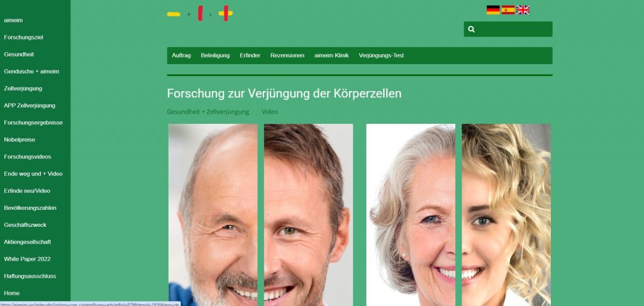Viewport: 644px width, 306px height.
Task: Open White Paper 2022 sidebar entry
Action: [x=27, y=259]
